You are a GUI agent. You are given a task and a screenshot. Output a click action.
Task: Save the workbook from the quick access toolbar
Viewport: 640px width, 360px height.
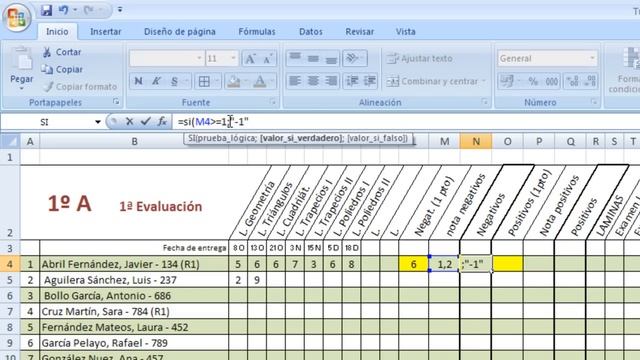(47, 10)
